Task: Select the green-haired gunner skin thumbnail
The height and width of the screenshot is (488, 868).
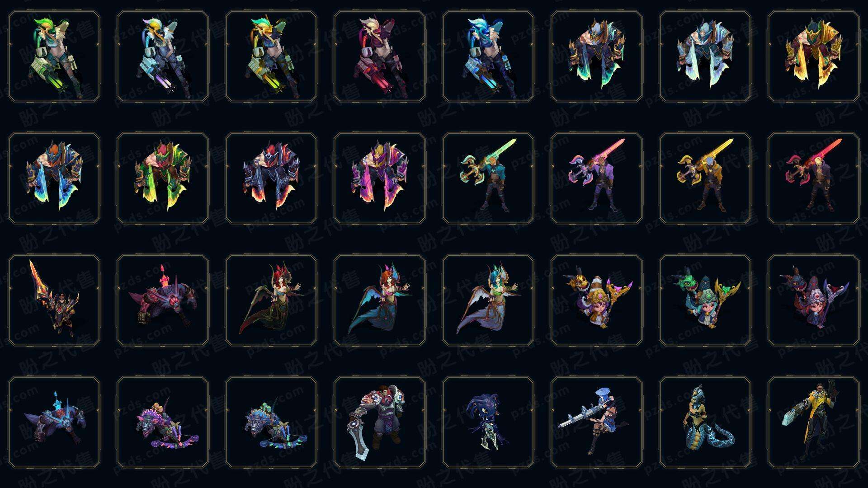Action: tap(54, 56)
